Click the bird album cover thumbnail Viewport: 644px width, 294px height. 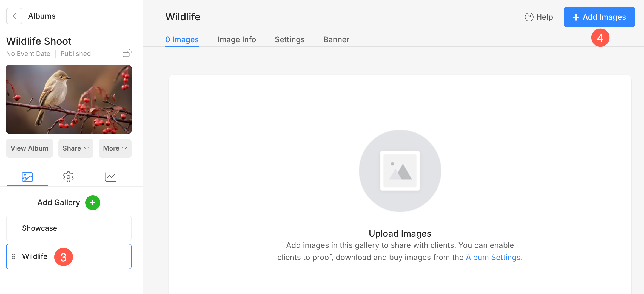69,99
